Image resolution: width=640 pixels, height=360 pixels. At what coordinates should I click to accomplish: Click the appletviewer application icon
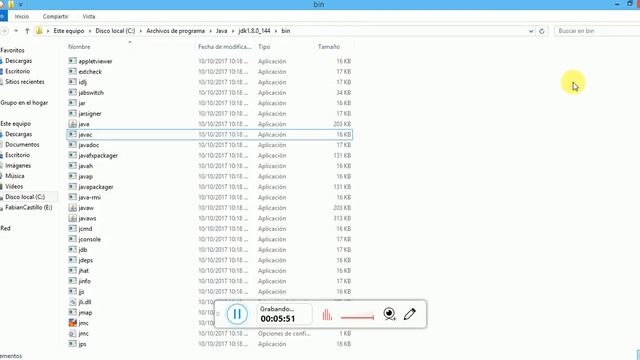(73, 61)
